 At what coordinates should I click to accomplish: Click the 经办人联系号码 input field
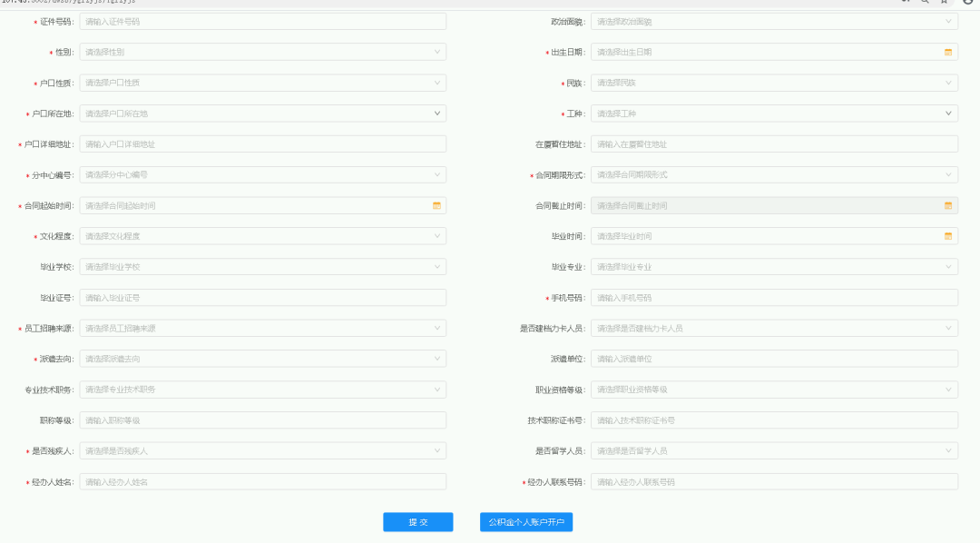(774, 481)
